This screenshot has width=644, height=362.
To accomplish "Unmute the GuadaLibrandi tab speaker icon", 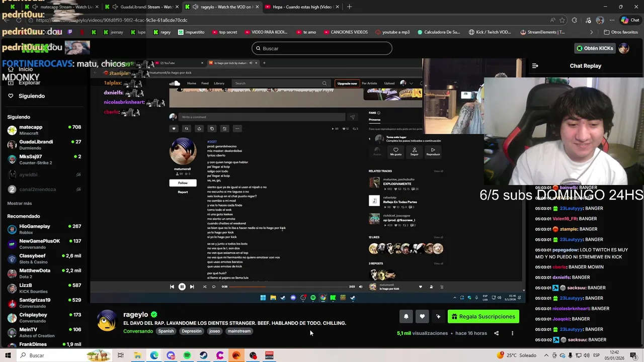I will pos(116,7).
